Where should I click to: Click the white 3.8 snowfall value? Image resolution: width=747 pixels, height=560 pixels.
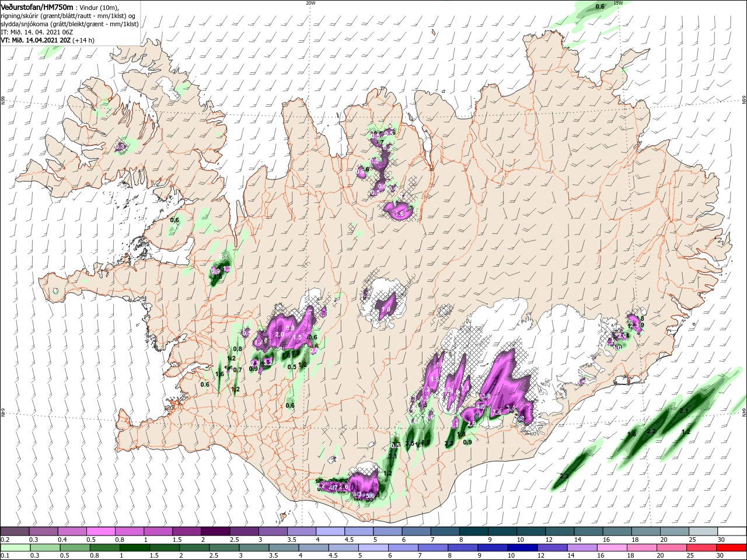(x=487, y=396)
